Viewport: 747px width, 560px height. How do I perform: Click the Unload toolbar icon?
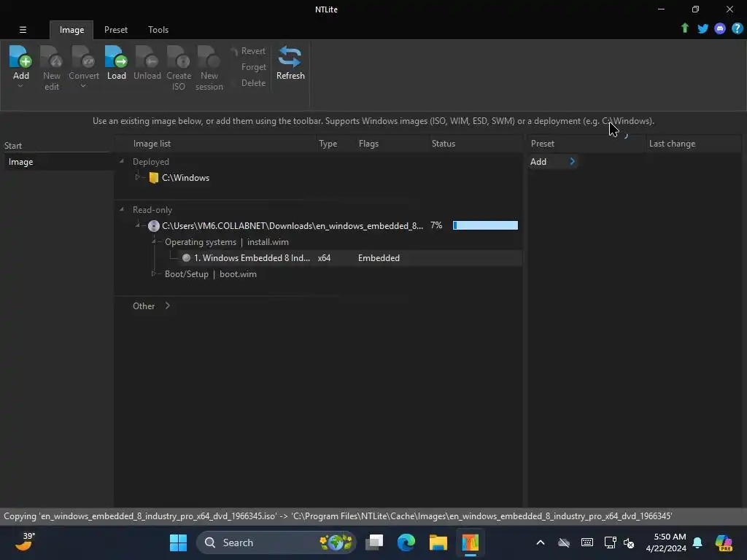pyautogui.click(x=147, y=57)
